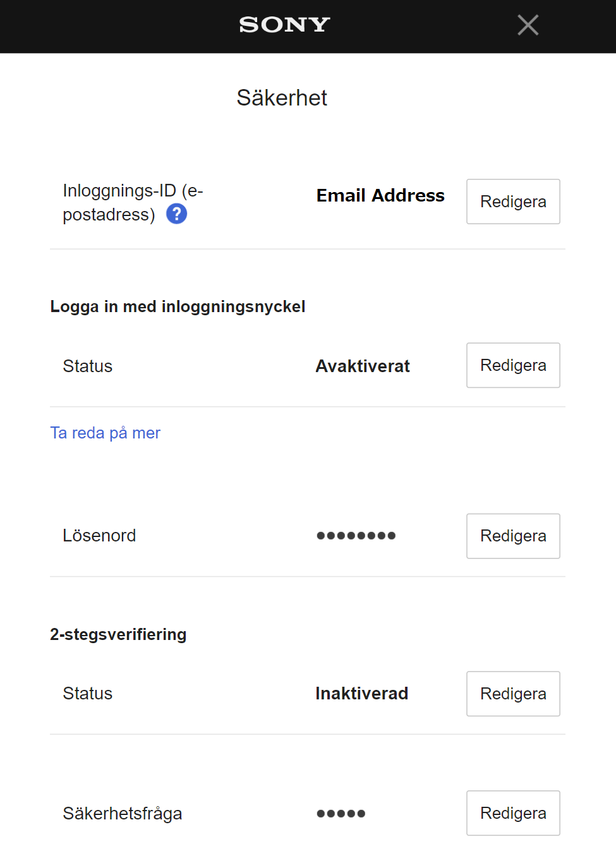
Task: Edit the 2-step verification status
Action: tap(513, 694)
